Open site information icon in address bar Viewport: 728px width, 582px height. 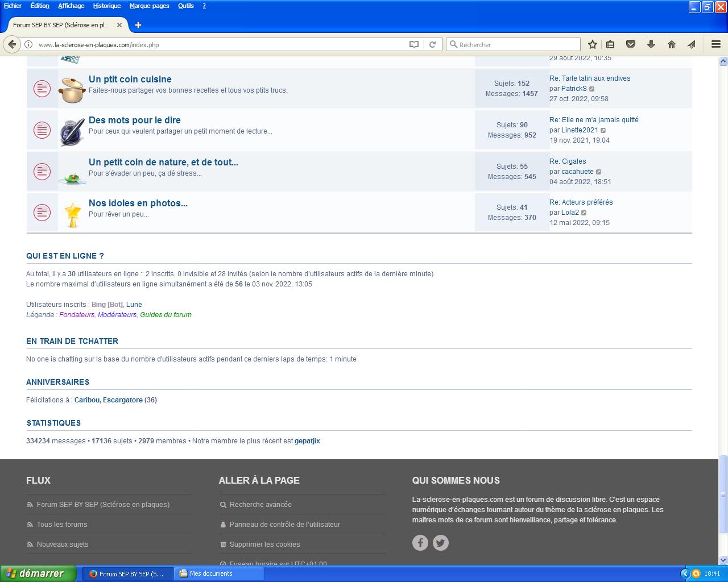[x=28, y=44]
